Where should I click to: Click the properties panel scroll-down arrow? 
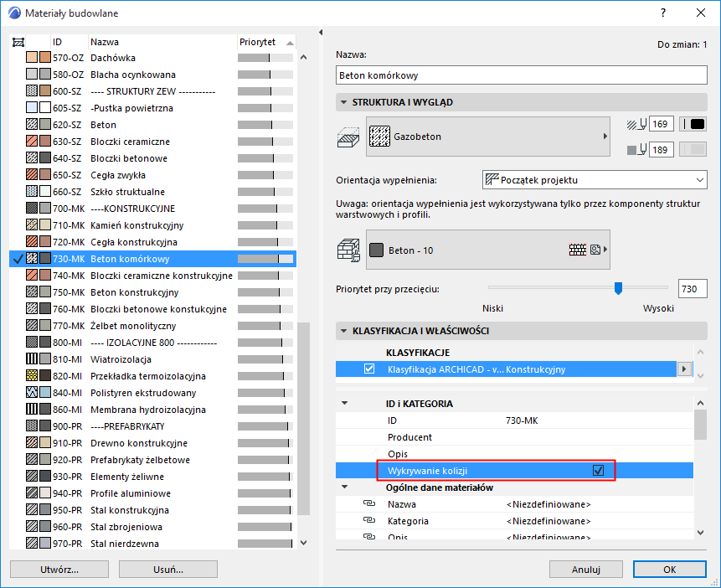[700, 533]
